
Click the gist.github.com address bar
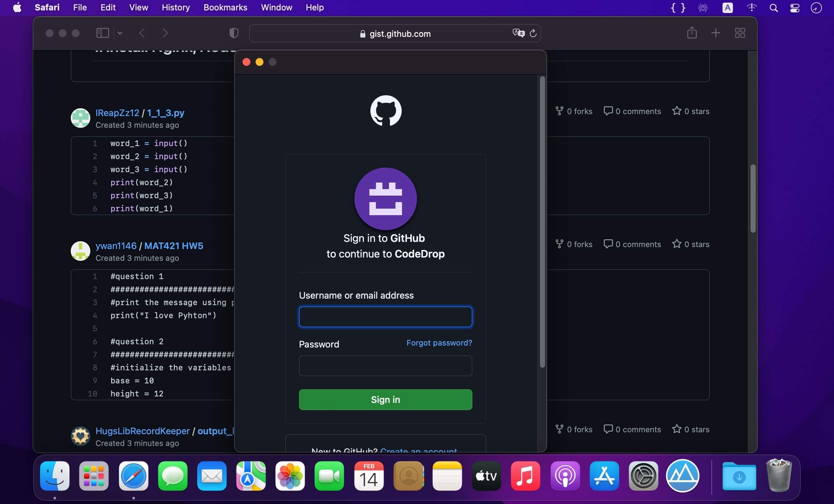coord(395,33)
